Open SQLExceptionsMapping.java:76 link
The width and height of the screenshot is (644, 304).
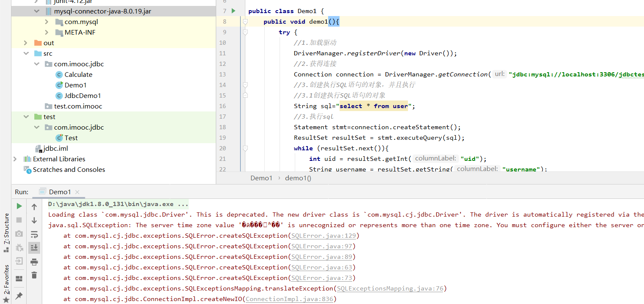pos(390,288)
